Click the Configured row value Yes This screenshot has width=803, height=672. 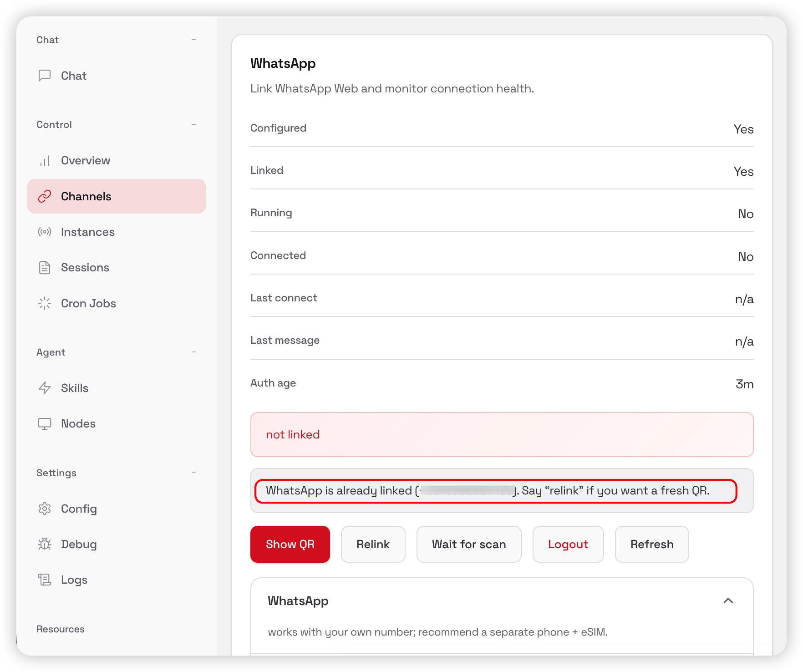(x=744, y=129)
